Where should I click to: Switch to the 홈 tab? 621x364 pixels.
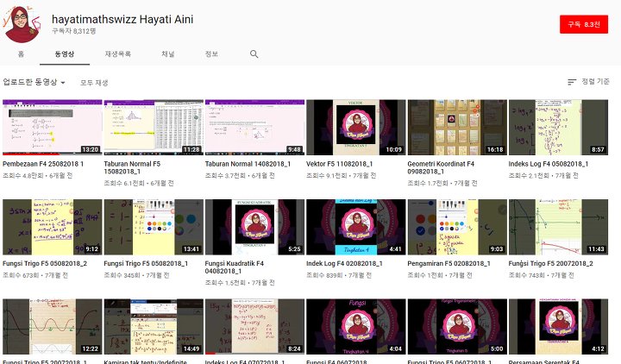click(21, 53)
